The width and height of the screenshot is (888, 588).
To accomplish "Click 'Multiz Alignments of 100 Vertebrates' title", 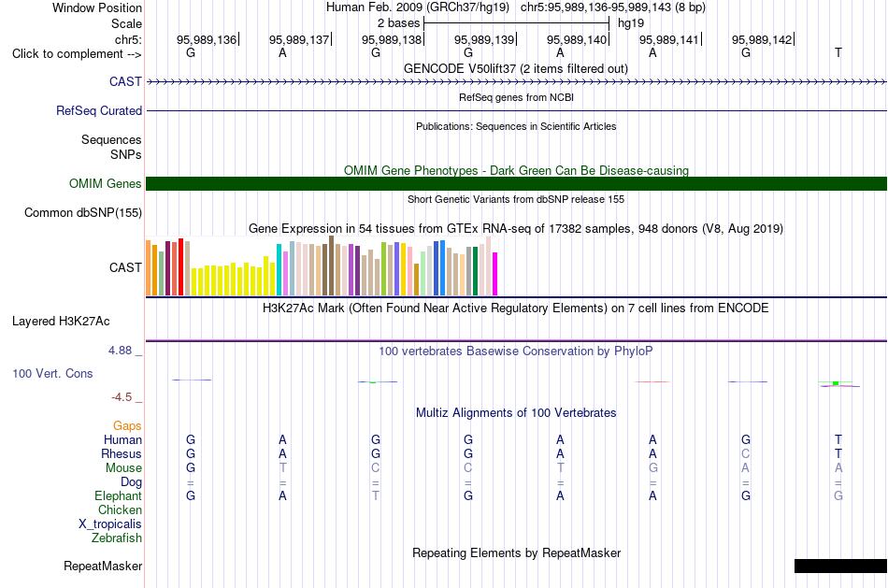I will (516, 413).
